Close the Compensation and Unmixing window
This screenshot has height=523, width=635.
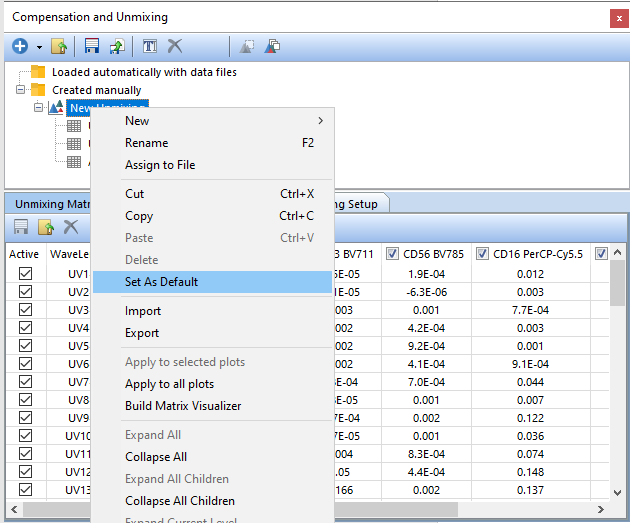point(619,18)
